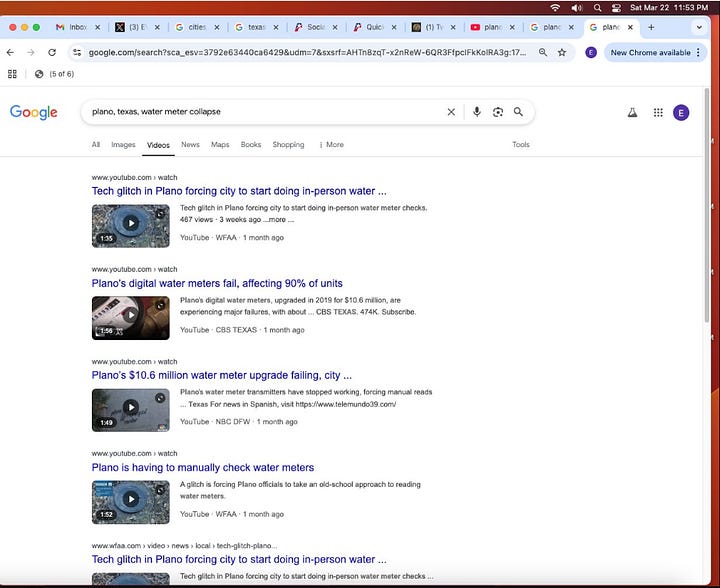The image size is (720, 588).
Task: Switch to the X (3) browser tab
Action: [137, 28]
